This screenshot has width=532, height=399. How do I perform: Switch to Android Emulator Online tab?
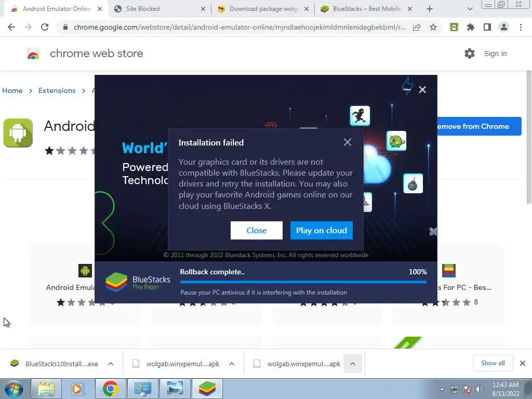[56, 9]
